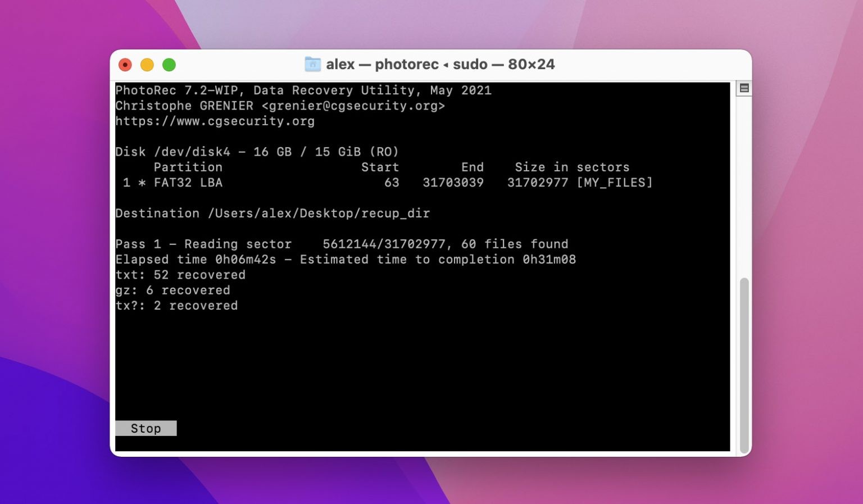Click the '[MY_FILES]' partition label
Image resolution: width=863 pixels, height=504 pixels.
(615, 183)
